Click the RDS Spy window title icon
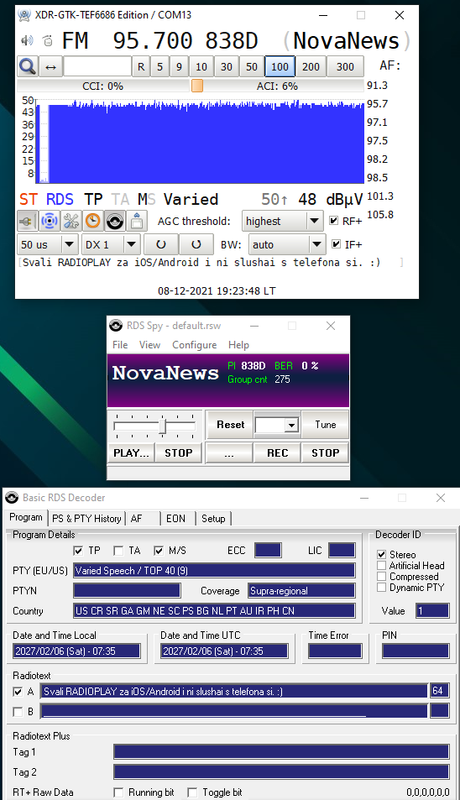This screenshot has height=800, width=460. coord(116,325)
